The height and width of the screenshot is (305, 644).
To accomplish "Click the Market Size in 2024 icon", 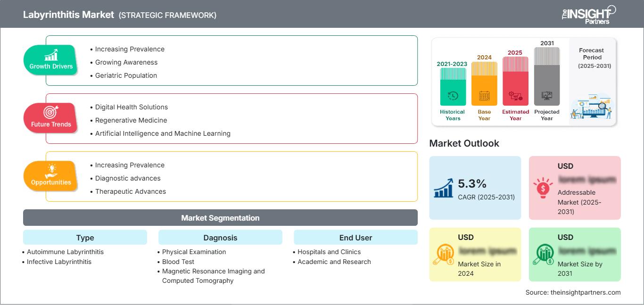I will (444, 255).
